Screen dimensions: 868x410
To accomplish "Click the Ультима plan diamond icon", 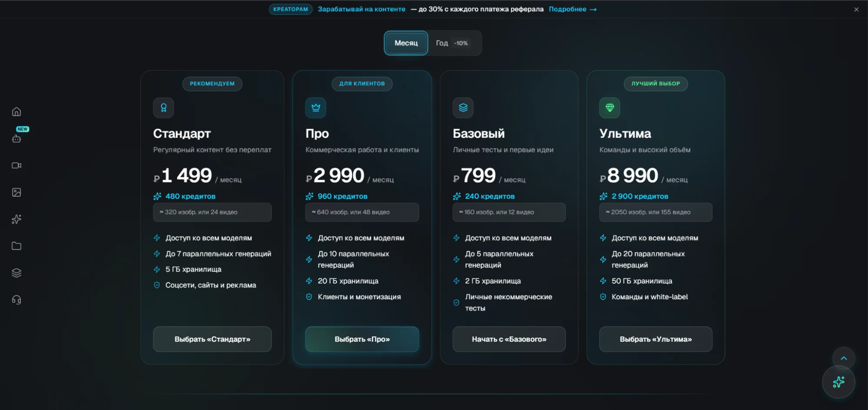I will tap(610, 108).
